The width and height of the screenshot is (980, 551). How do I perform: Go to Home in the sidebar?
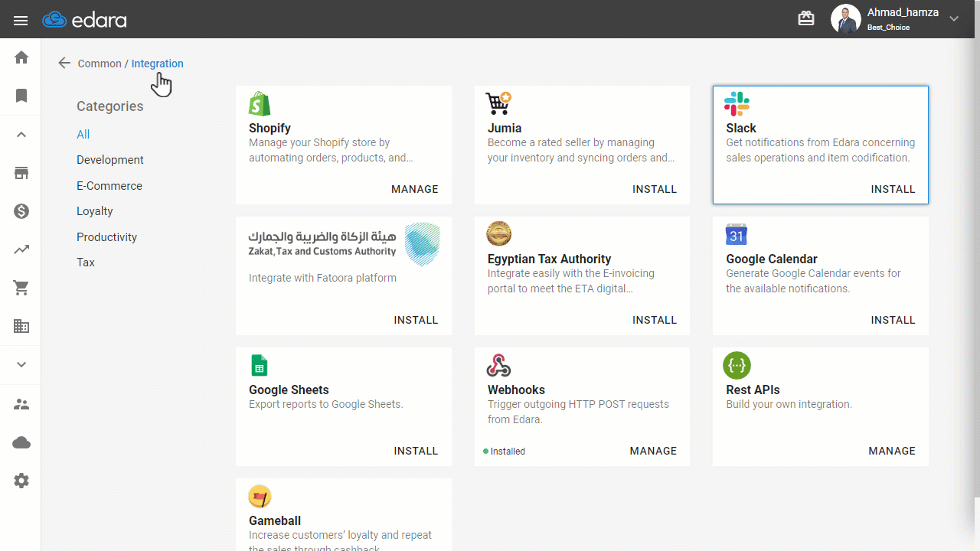21,57
